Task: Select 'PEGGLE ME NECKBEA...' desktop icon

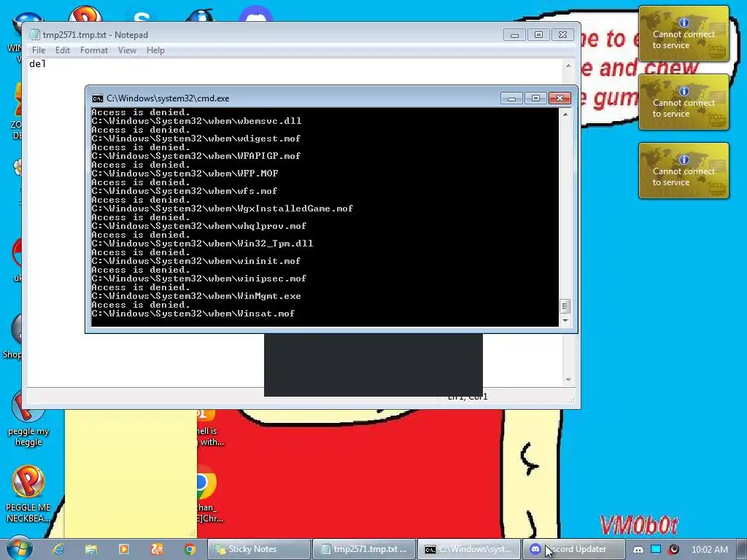Action: [x=28, y=494]
